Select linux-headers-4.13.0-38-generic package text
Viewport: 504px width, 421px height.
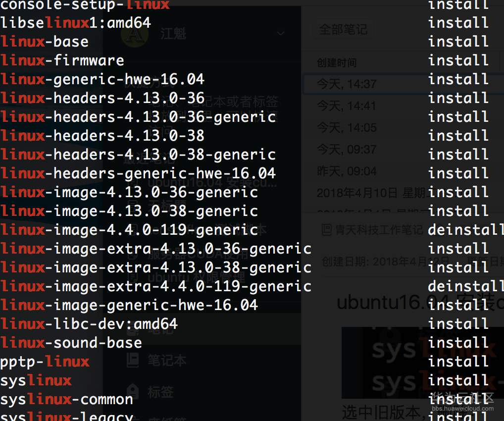pos(138,155)
